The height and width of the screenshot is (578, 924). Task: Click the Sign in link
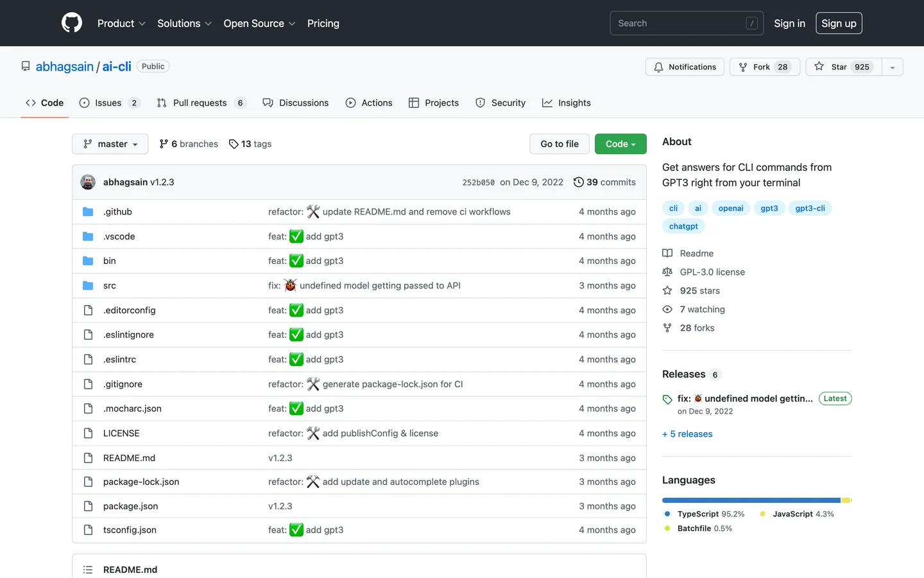[789, 23]
